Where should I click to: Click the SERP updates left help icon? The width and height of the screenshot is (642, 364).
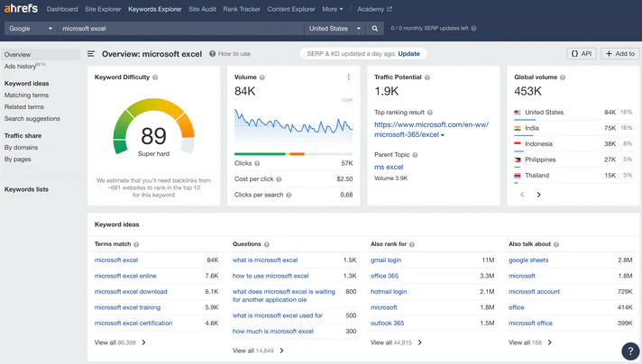[x=473, y=29]
